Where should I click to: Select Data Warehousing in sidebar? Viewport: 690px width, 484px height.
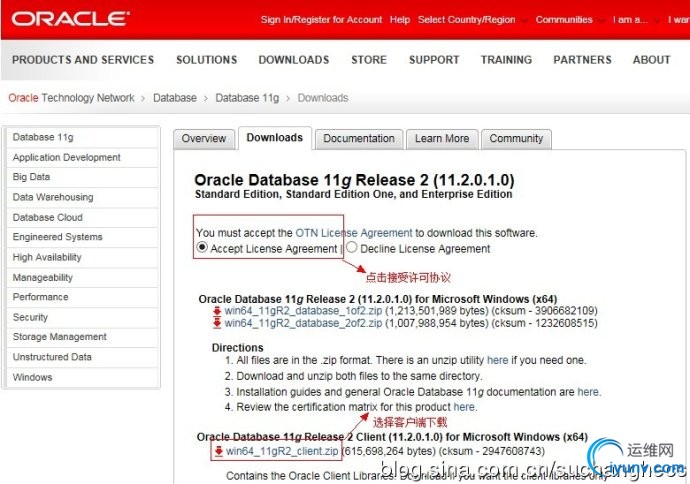coord(82,197)
